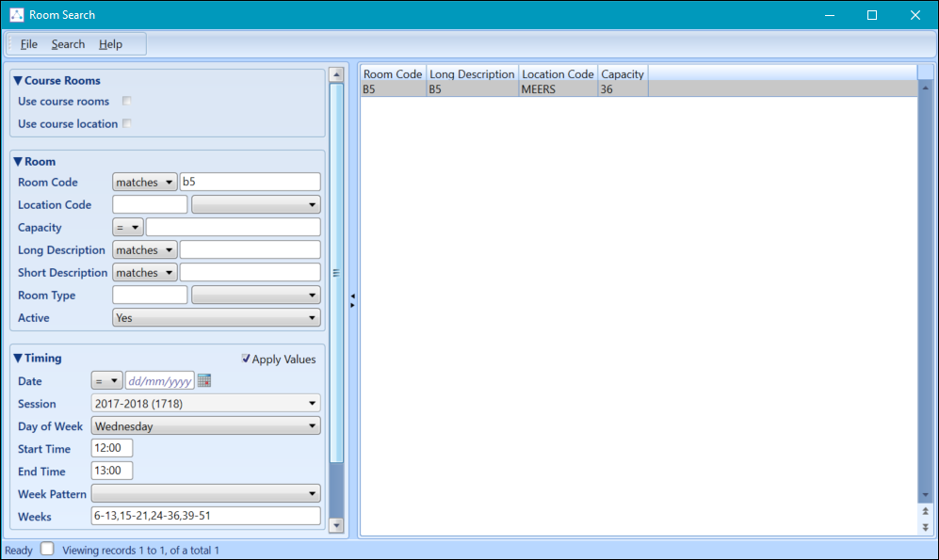Collapse the Timing section
The width and height of the screenshot is (939, 560).
click(x=18, y=359)
